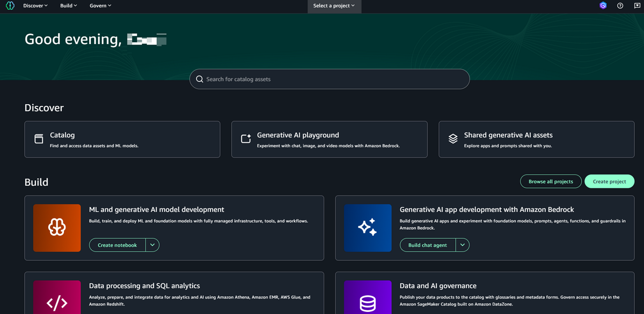Click the Discover section heading
This screenshot has width=644, height=314.
pos(44,108)
